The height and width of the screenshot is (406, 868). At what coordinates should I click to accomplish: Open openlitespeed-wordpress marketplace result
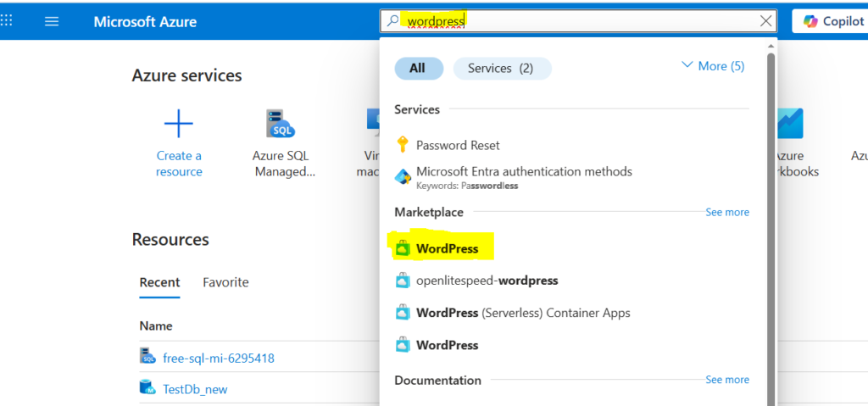click(x=487, y=281)
